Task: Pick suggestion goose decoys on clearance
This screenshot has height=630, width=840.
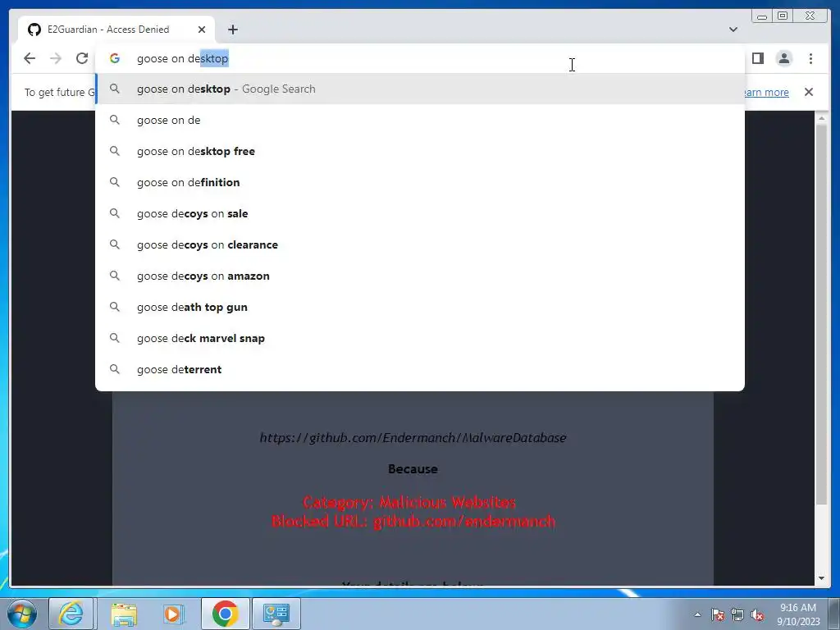Action: click(x=420, y=244)
